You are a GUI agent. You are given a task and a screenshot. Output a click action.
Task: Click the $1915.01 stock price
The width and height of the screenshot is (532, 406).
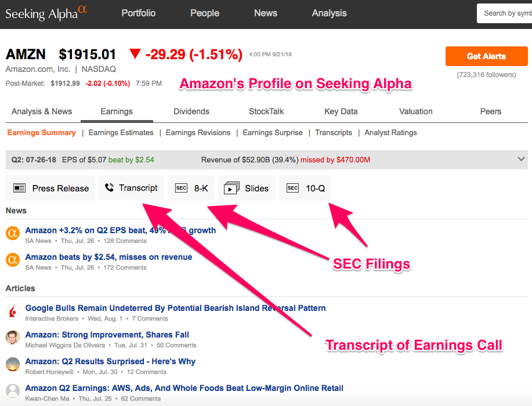(x=87, y=55)
